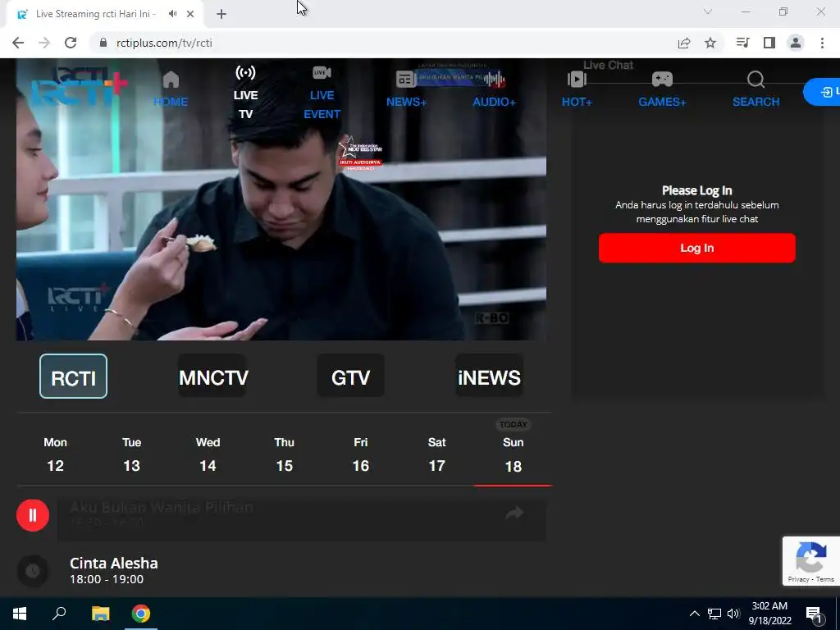
Task: Click the clock icon beside Cinta Alesha
Action: tap(33, 571)
